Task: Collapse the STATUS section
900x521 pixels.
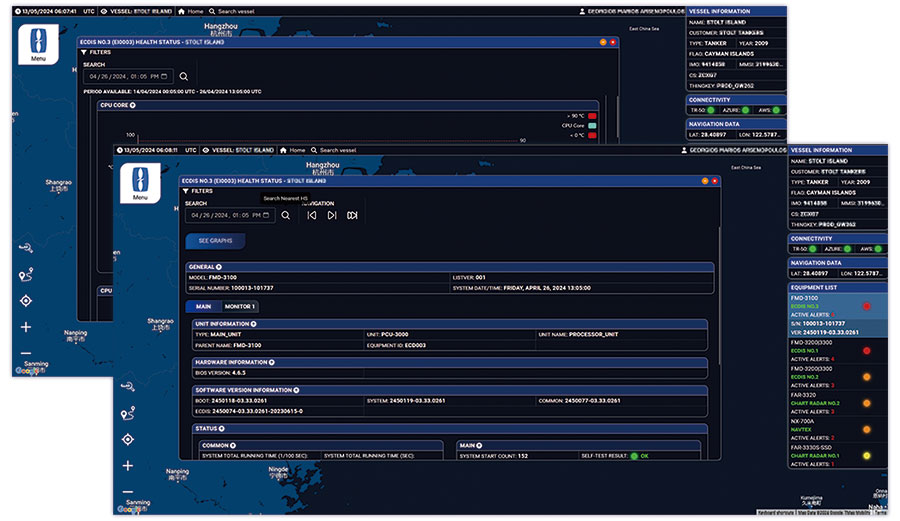Action: 222,429
